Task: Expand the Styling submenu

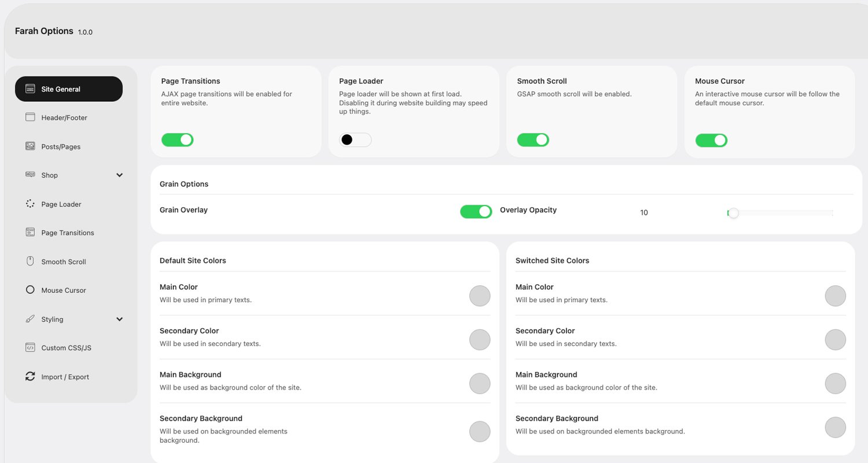Action: 120,319
